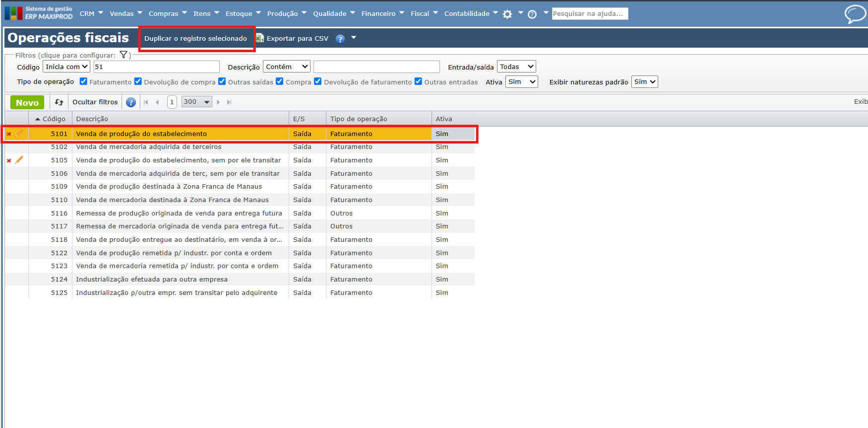This screenshot has width=868, height=428.
Task: Open the chat speech bubble icon
Action: click(x=855, y=14)
